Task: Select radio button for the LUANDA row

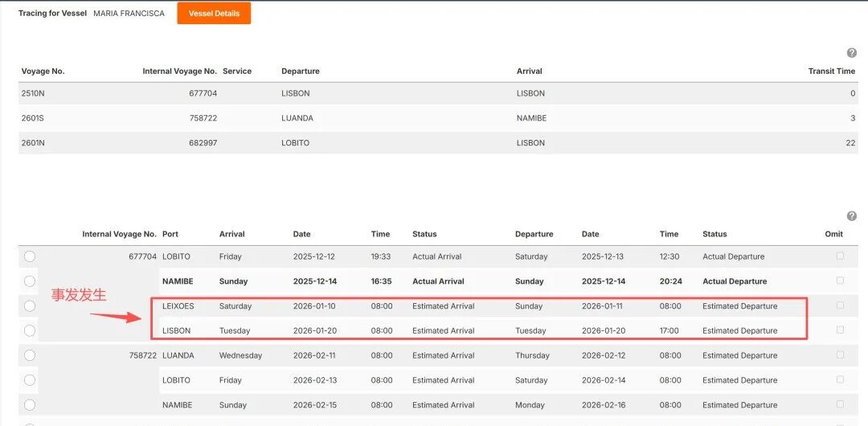Action: click(x=30, y=355)
